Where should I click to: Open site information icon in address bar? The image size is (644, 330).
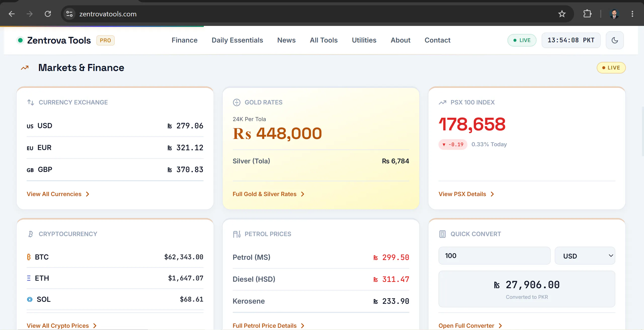tap(69, 14)
